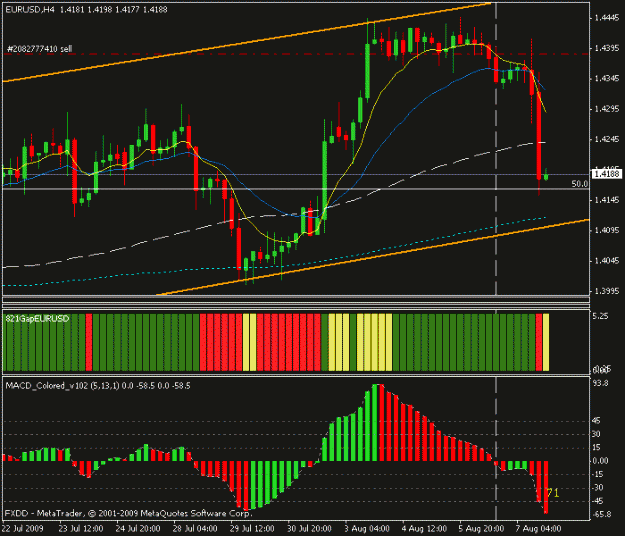Click the 30 Jul 20:00 time label
The height and width of the screenshot is (536, 625).
(309, 529)
